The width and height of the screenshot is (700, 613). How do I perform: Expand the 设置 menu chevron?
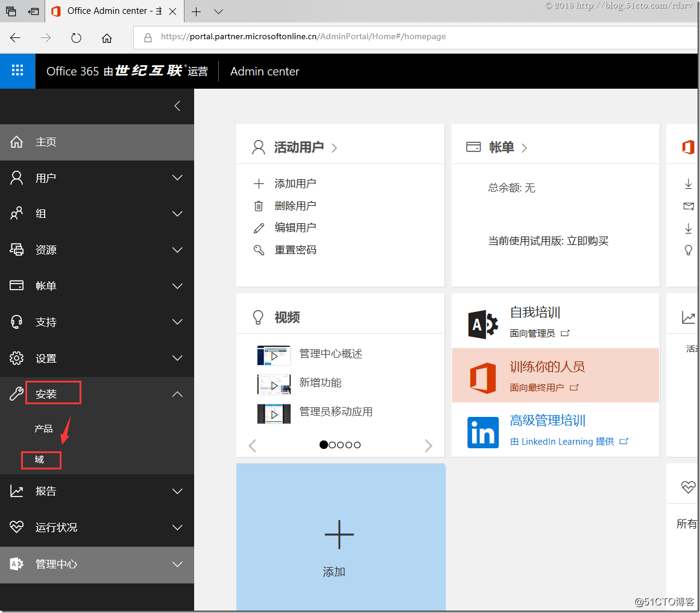pos(177,358)
